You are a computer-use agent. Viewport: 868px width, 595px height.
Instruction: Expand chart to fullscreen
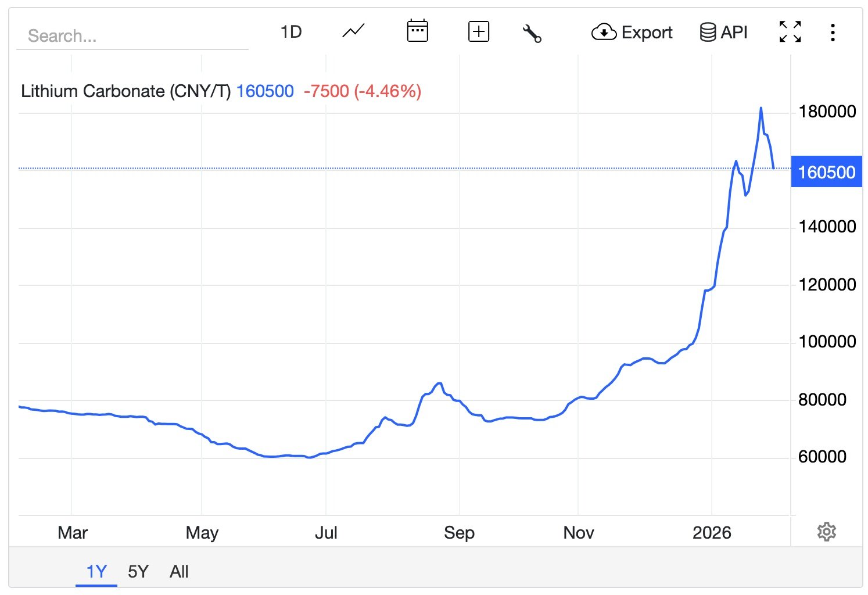click(790, 32)
